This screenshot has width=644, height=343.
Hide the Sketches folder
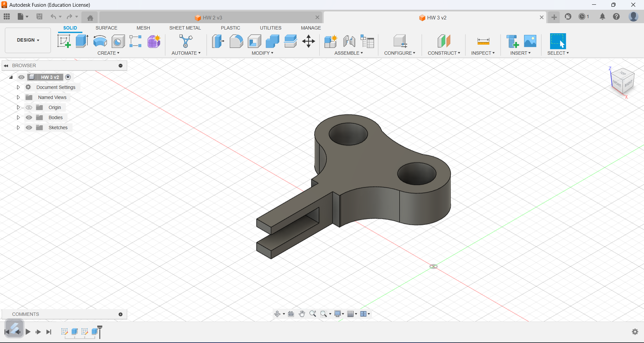[29, 128]
